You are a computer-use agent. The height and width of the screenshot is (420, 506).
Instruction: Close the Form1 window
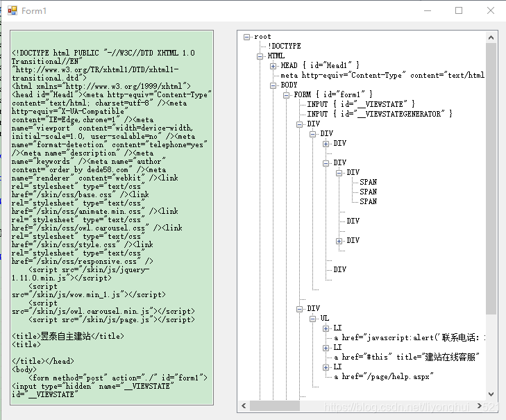click(491, 10)
